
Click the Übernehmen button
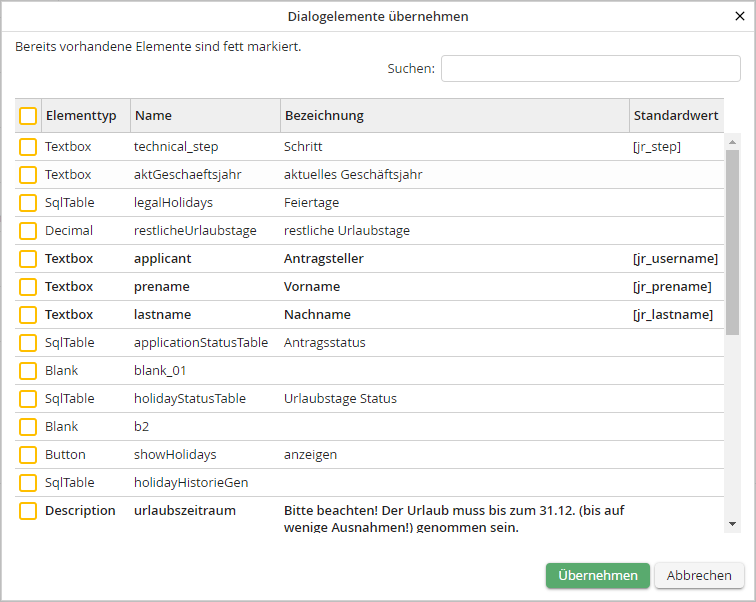[x=597, y=575]
